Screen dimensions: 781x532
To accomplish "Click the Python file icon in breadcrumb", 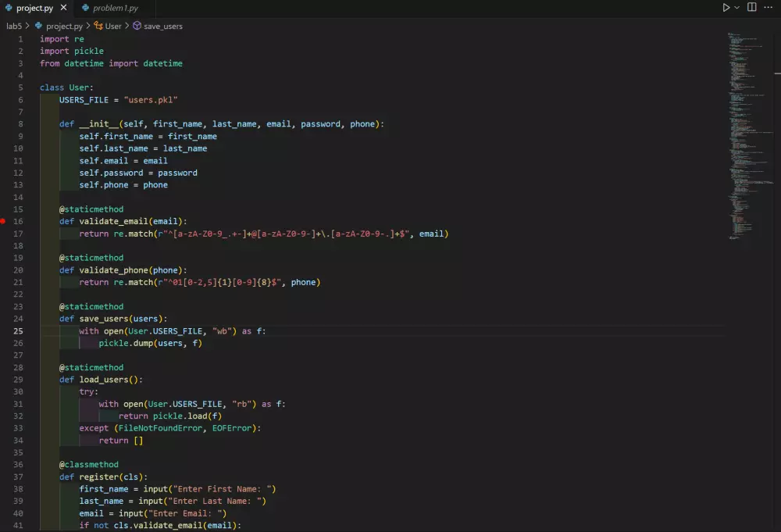I will coord(39,26).
